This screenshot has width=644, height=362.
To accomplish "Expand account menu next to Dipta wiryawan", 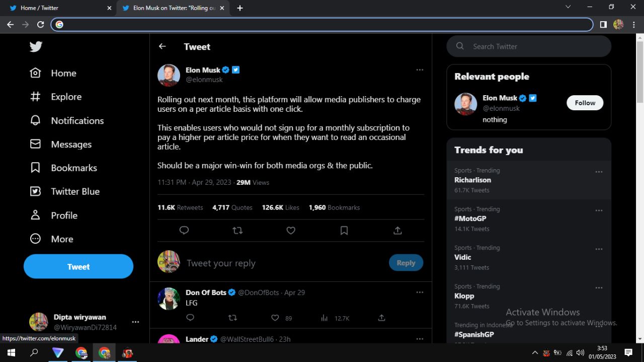I will pos(135,322).
